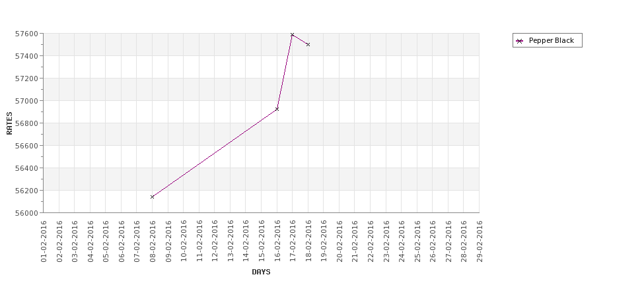Click the 08-02-2016 date label

click(153, 241)
